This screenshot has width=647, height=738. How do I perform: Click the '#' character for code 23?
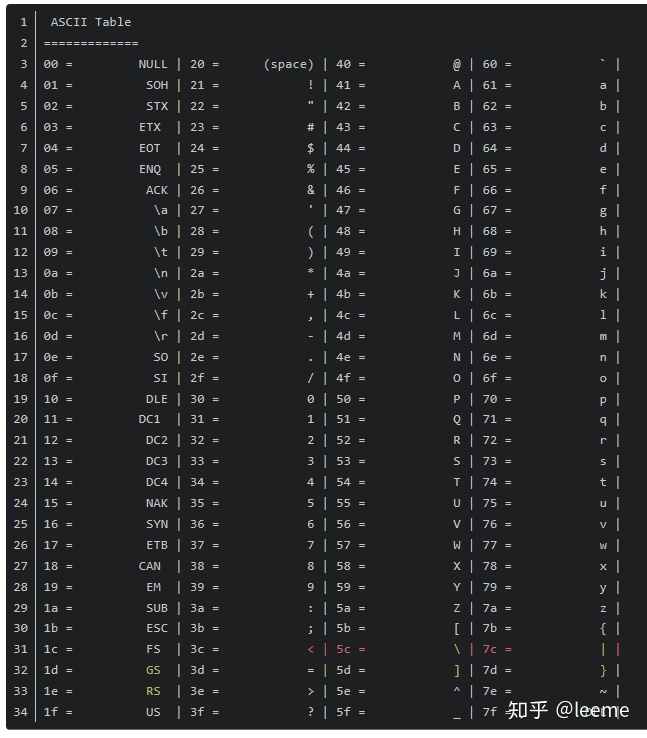(311, 127)
